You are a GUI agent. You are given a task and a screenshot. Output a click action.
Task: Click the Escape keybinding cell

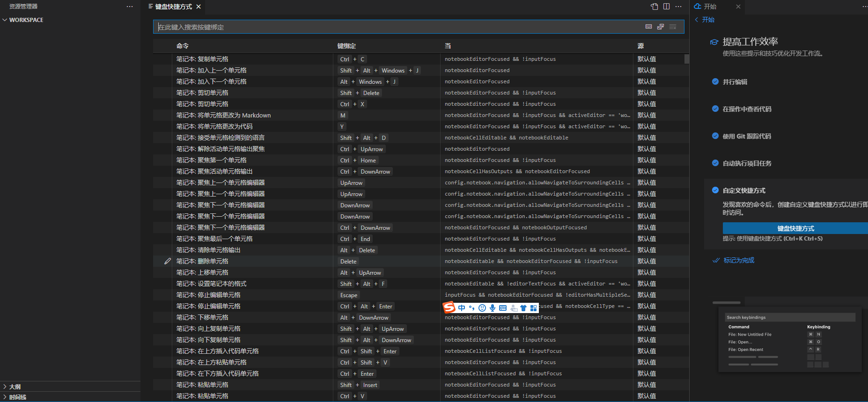(349, 295)
